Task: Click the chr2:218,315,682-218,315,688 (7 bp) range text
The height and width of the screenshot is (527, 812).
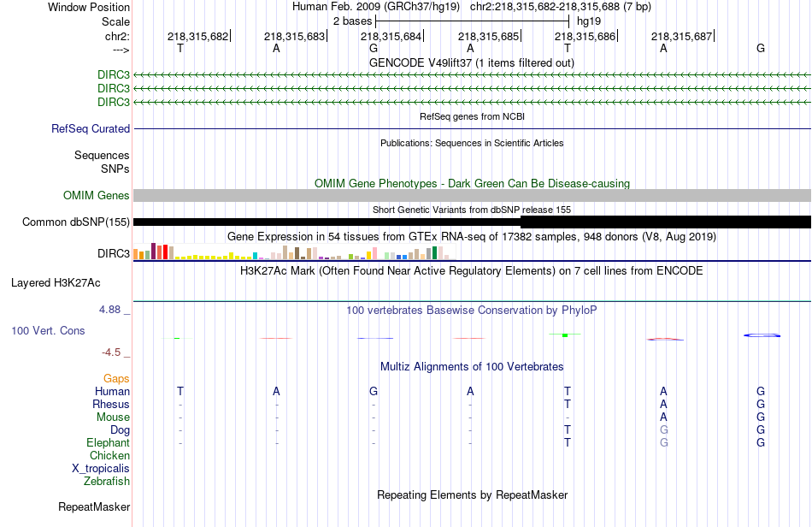Action: (561, 7)
